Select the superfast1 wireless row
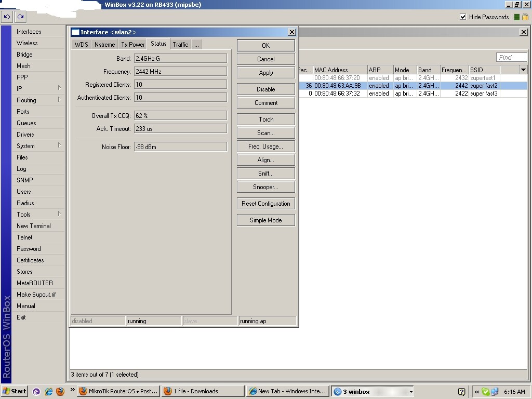This screenshot has height=399, width=532. click(413, 78)
